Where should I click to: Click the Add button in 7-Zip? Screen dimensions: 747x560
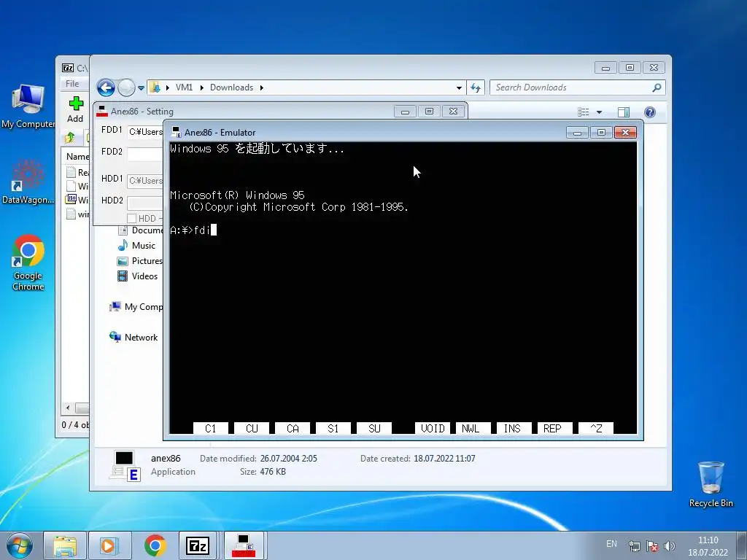75,110
